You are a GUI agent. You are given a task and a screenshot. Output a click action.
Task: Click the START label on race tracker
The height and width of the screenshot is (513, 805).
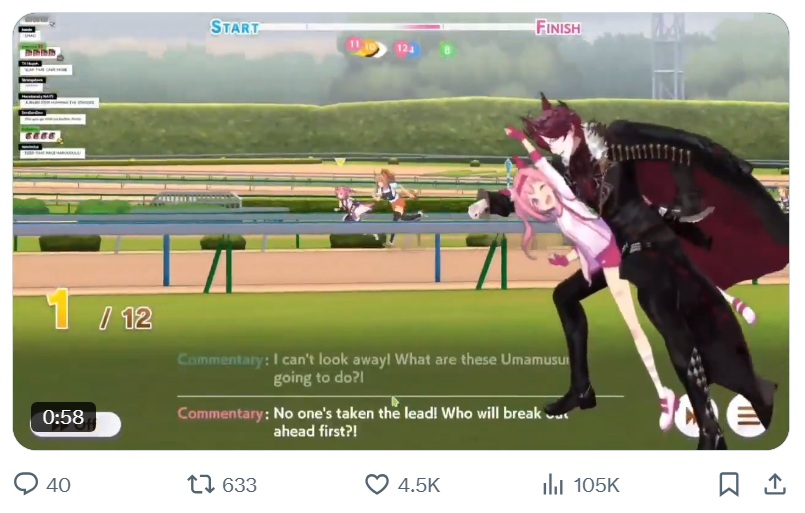235,27
